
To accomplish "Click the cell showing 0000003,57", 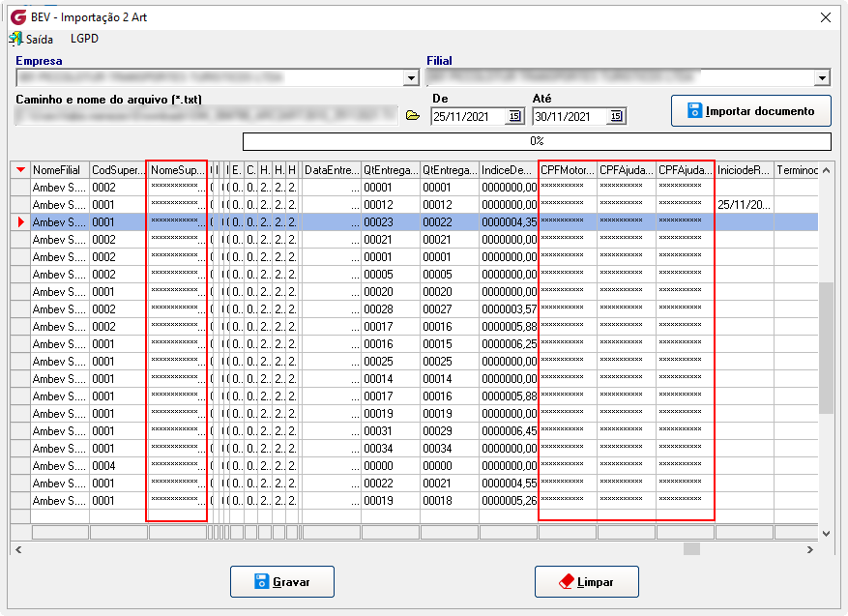I will pyautogui.click(x=509, y=309).
